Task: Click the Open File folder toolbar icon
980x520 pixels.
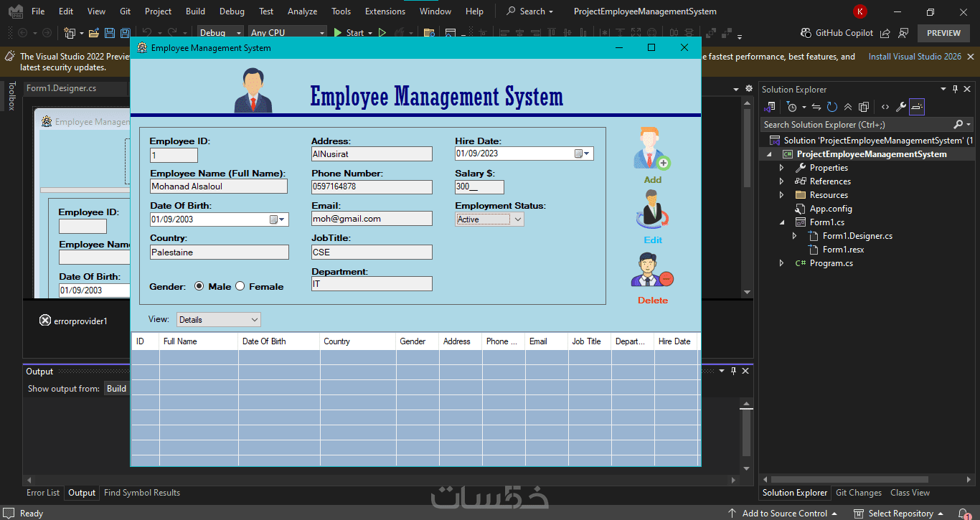Action: click(94, 33)
